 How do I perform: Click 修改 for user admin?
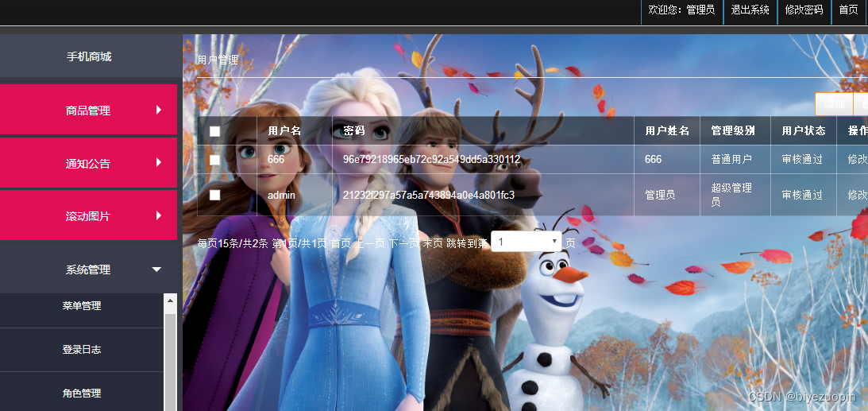pyautogui.click(x=858, y=195)
